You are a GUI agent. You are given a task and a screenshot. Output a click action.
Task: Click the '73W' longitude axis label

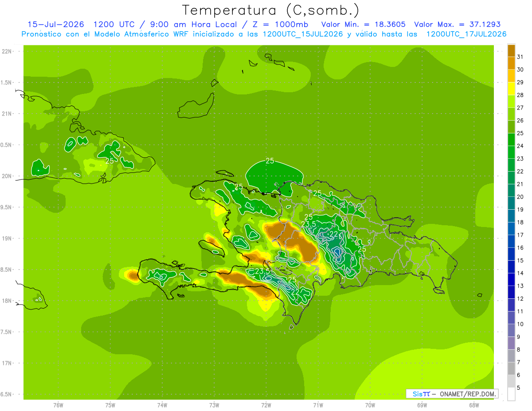click(214, 405)
